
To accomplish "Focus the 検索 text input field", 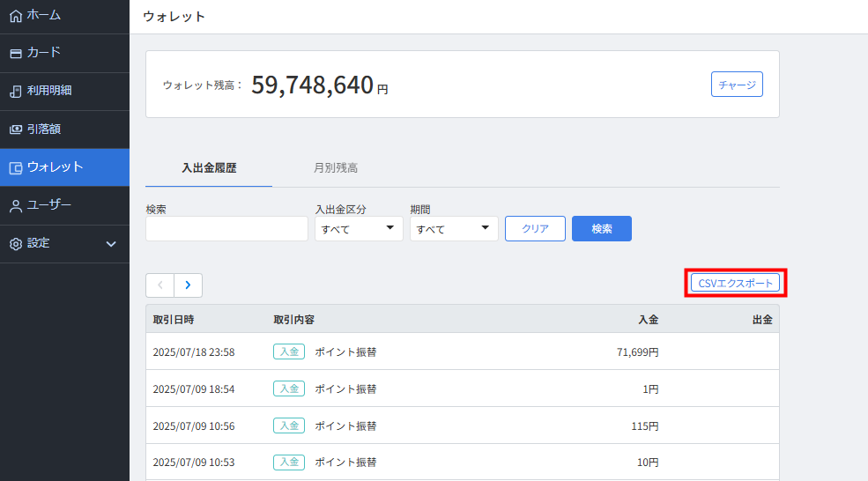I will point(226,228).
